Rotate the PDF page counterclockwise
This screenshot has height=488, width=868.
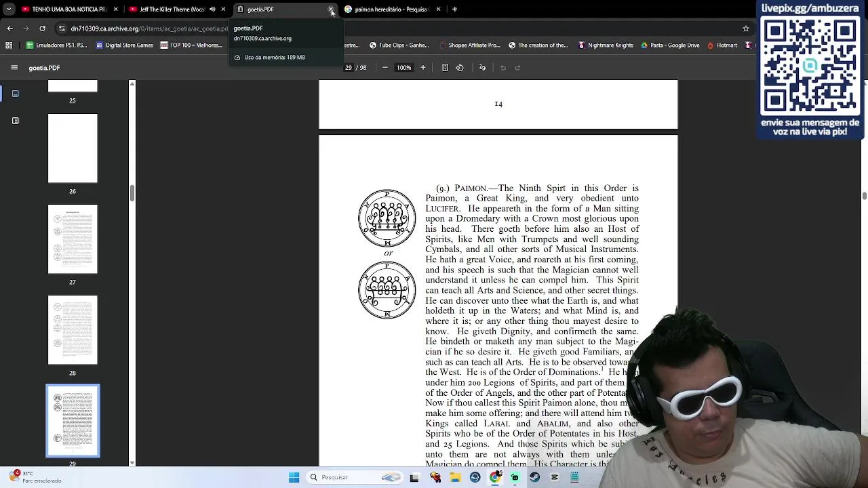point(460,68)
